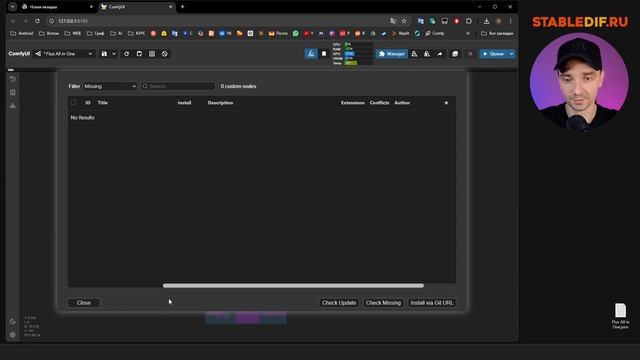This screenshot has width=640, height=360.
Task: Switch to the ComfyUI browser tab
Action: coord(136,7)
